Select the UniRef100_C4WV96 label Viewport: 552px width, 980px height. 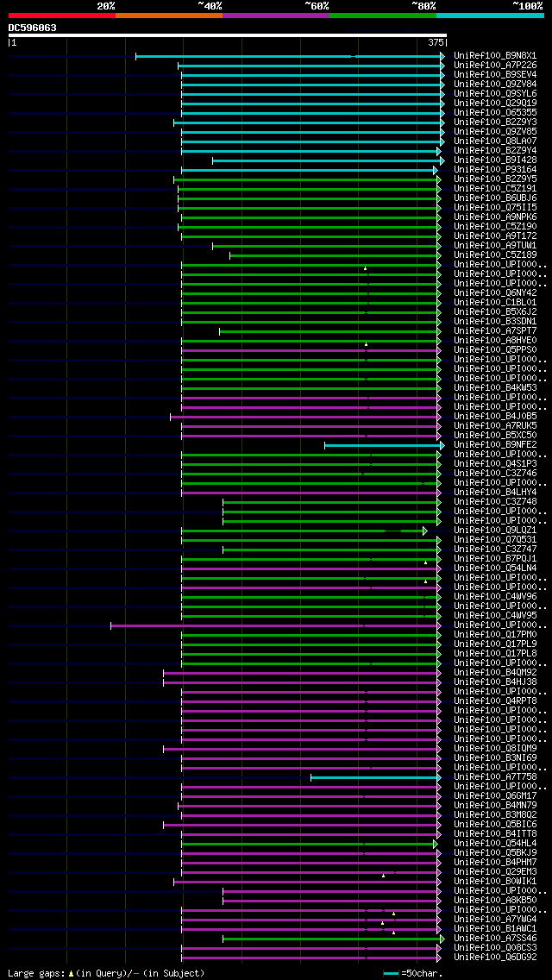(x=495, y=597)
